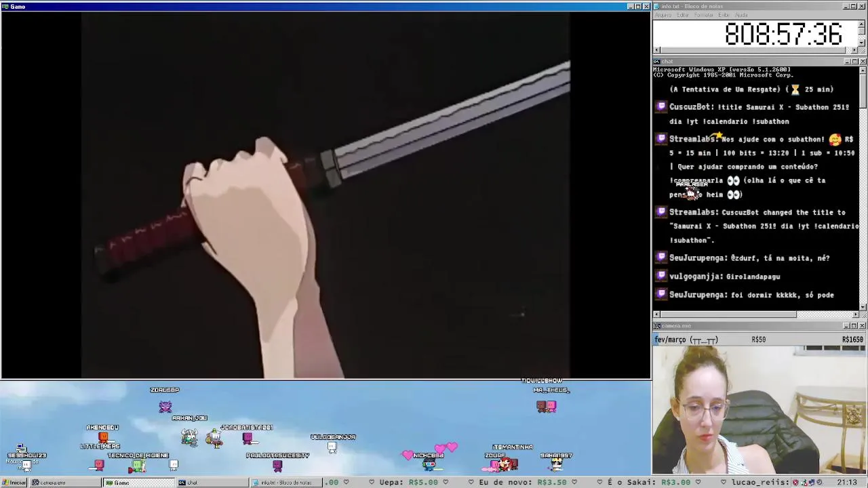868x488 pixels.
Task: Click right arrow of chat horizontal scrollbar
Action: [854, 314]
